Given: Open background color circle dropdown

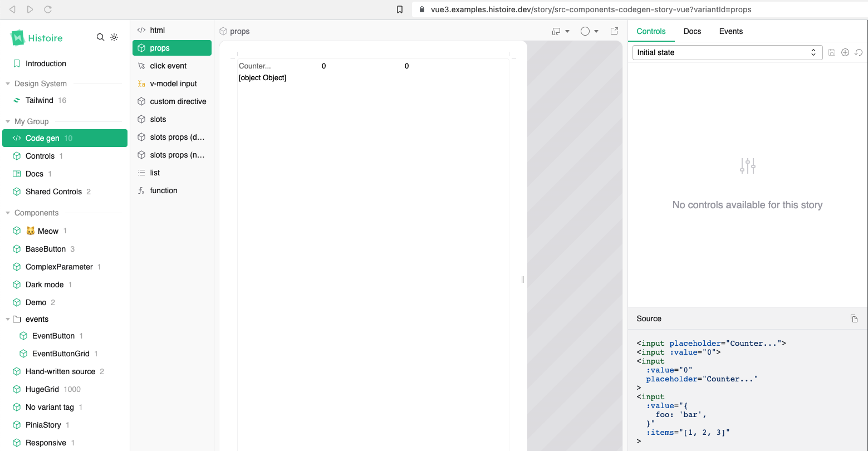Looking at the screenshot, I should pyautogui.click(x=590, y=31).
